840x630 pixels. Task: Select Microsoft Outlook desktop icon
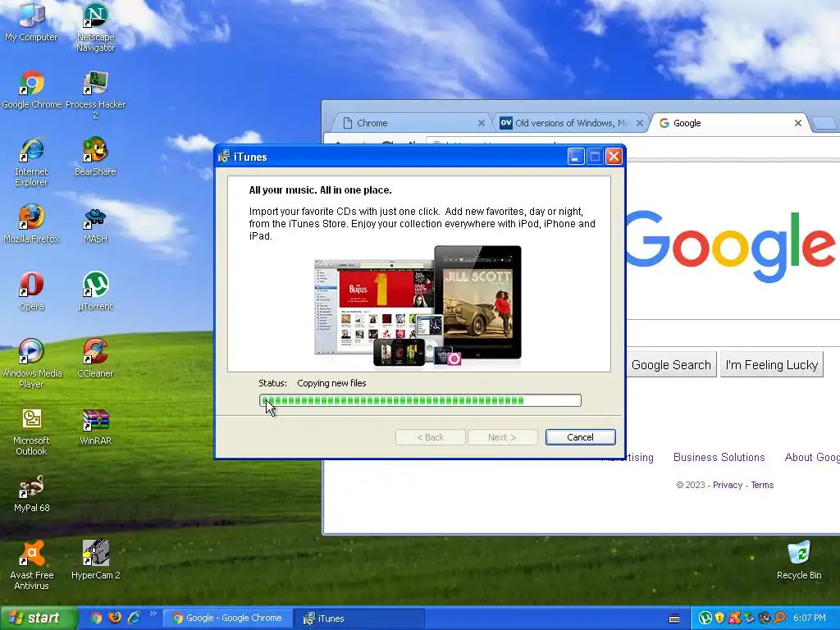(32, 431)
